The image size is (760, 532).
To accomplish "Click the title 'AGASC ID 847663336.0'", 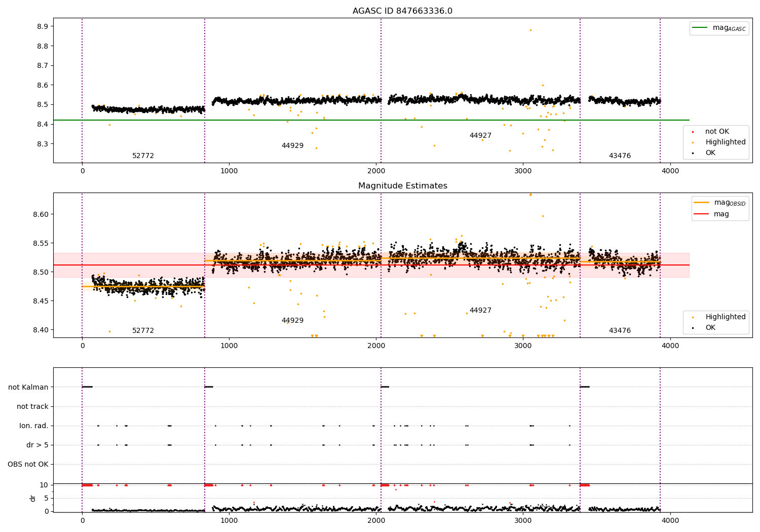I will click(402, 11).
